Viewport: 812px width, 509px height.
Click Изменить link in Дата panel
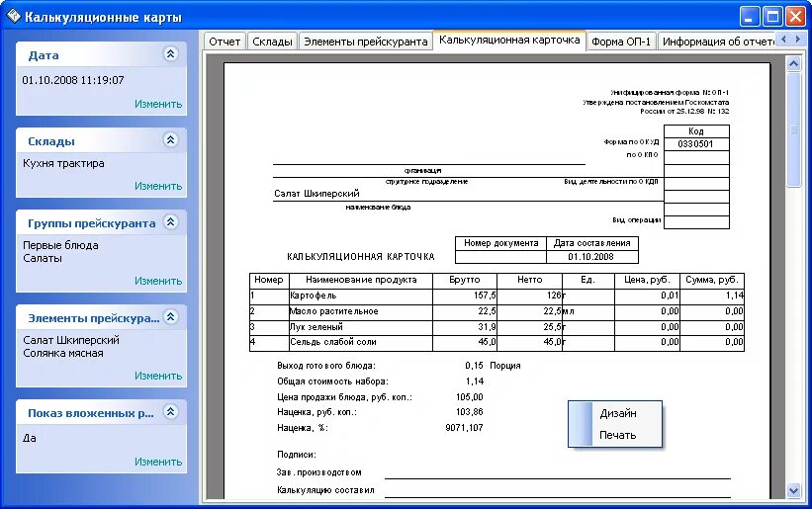click(158, 104)
